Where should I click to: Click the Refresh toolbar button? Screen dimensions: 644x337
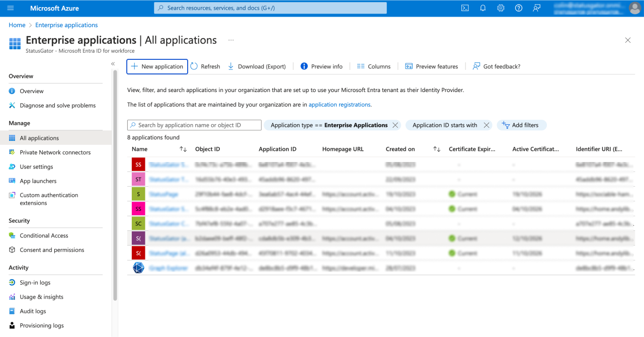pos(205,66)
